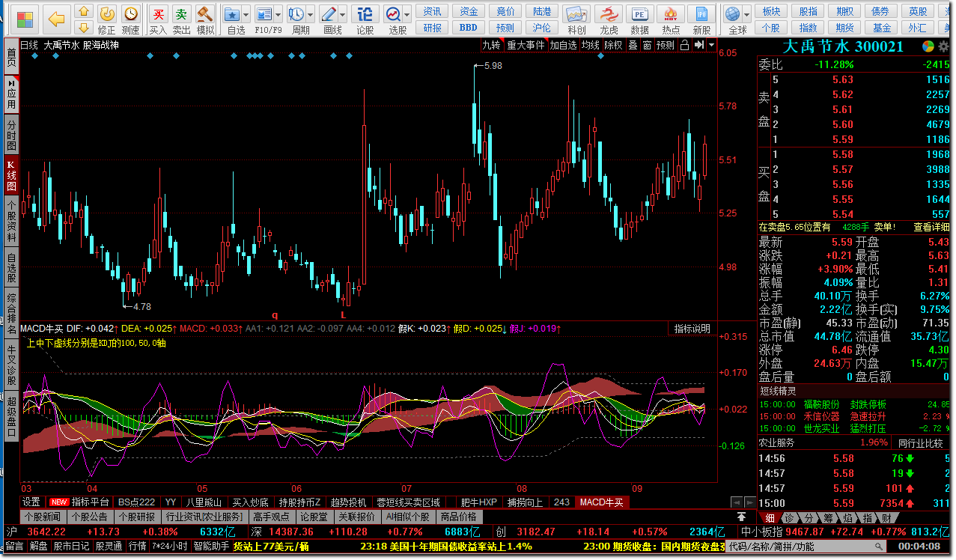Open the 龙虎 dragon-tiger list icon

point(609,14)
